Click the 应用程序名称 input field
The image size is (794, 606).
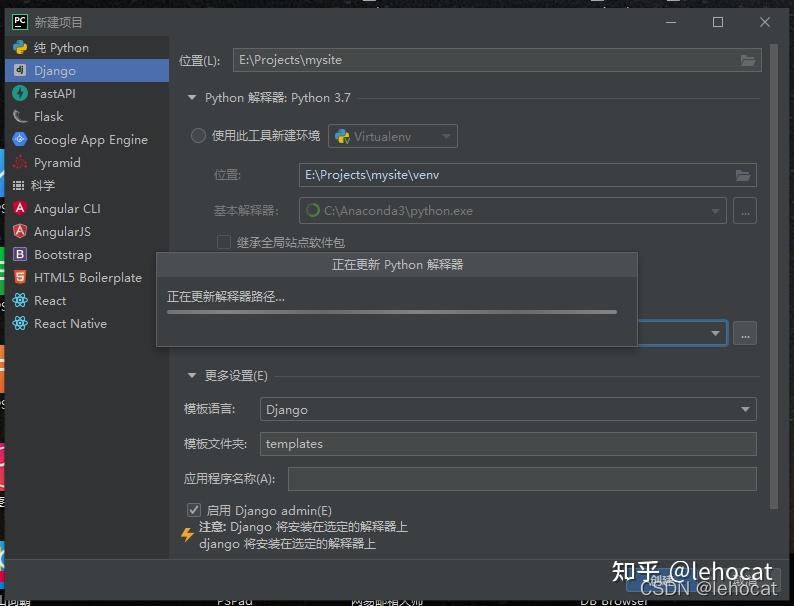[x=522, y=479]
